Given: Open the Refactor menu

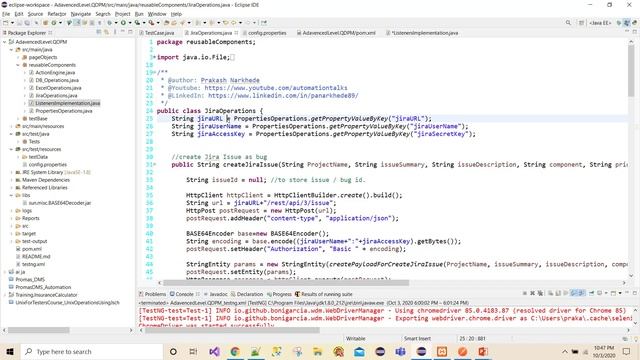Looking at the screenshot, I should tap(57, 14).
